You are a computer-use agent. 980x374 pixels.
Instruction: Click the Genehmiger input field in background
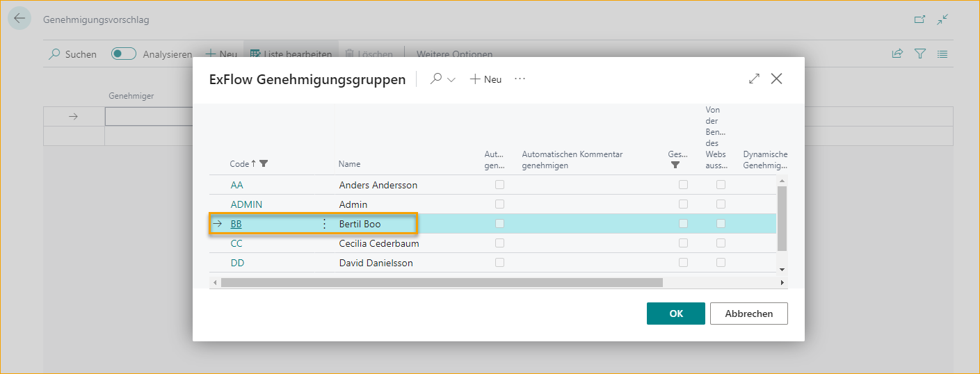(x=149, y=117)
